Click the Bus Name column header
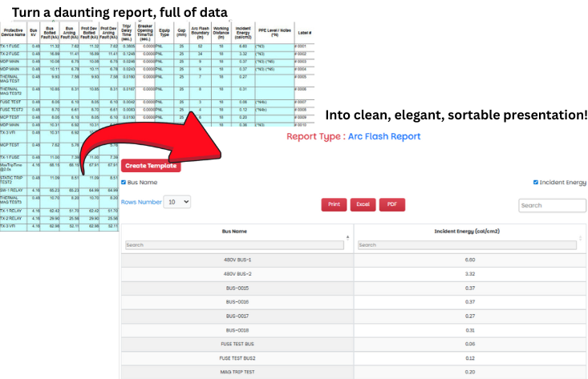Image resolution: width=588 pixels, height=379 pixels. 236,232
